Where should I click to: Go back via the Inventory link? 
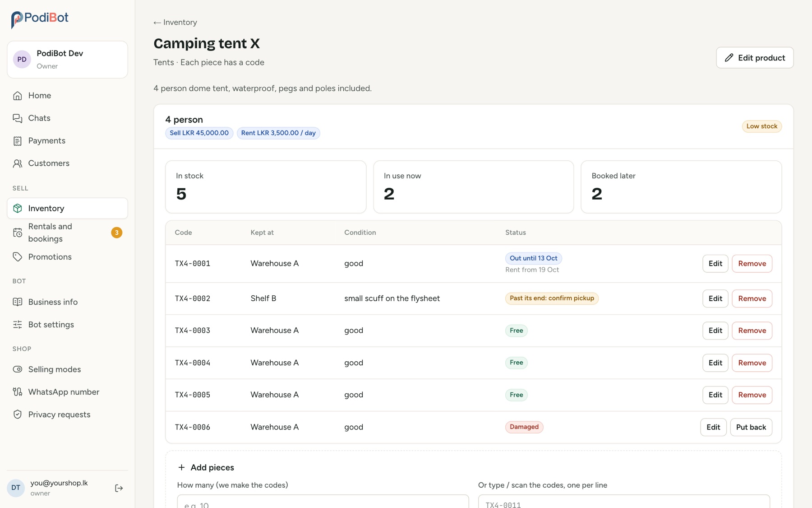pyautogui.click(x=175, y=22)
